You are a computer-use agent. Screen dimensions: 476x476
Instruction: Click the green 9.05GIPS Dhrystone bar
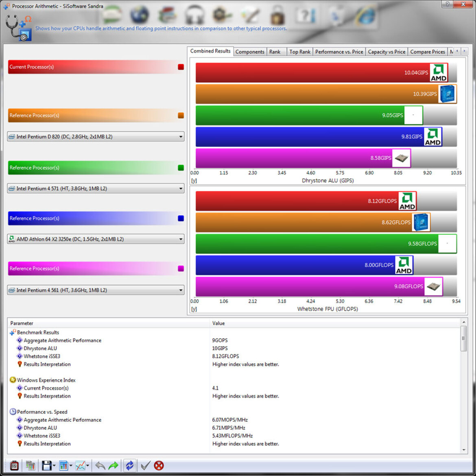309,115
